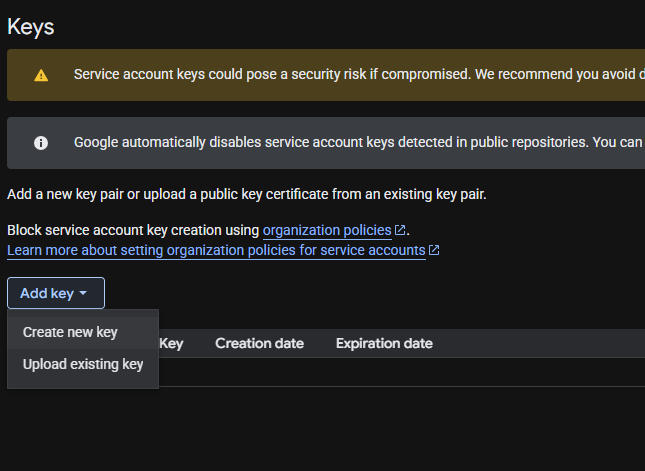Image resolution: width=645 pixels, height=471 pixels.
Task: Click the Key column header
Action: click(171, 343)
